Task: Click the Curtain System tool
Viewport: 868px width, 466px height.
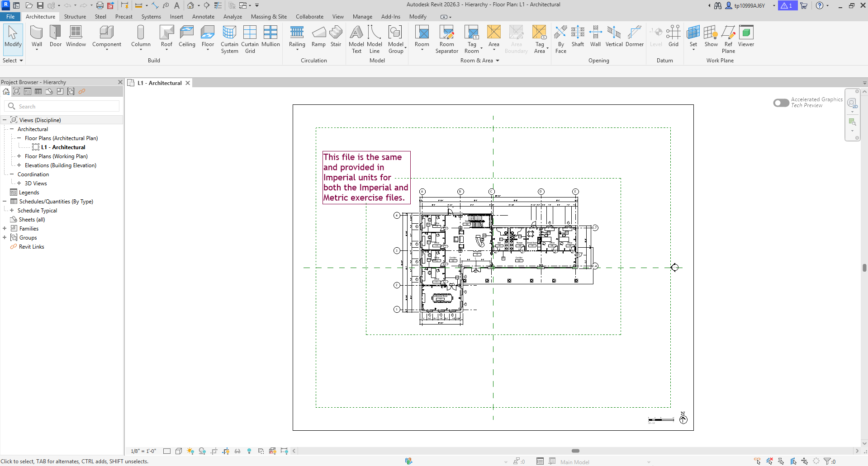Action: pyautogui.click(x=229, y=39)
